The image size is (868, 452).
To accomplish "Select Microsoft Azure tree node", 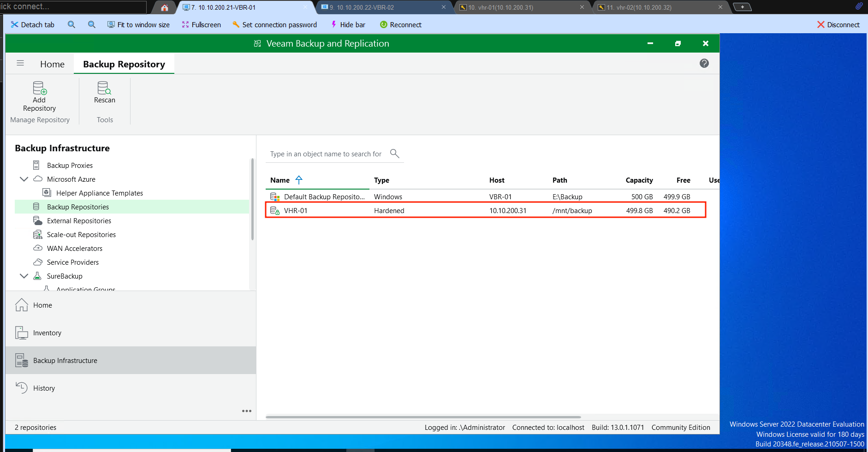I will click(71, 179).
